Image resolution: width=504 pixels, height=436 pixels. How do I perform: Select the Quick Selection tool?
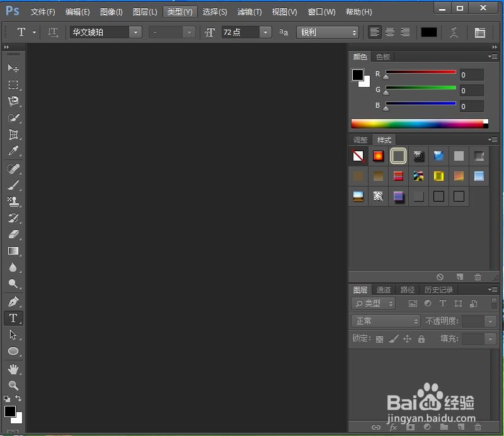click(x=13, y=118)
